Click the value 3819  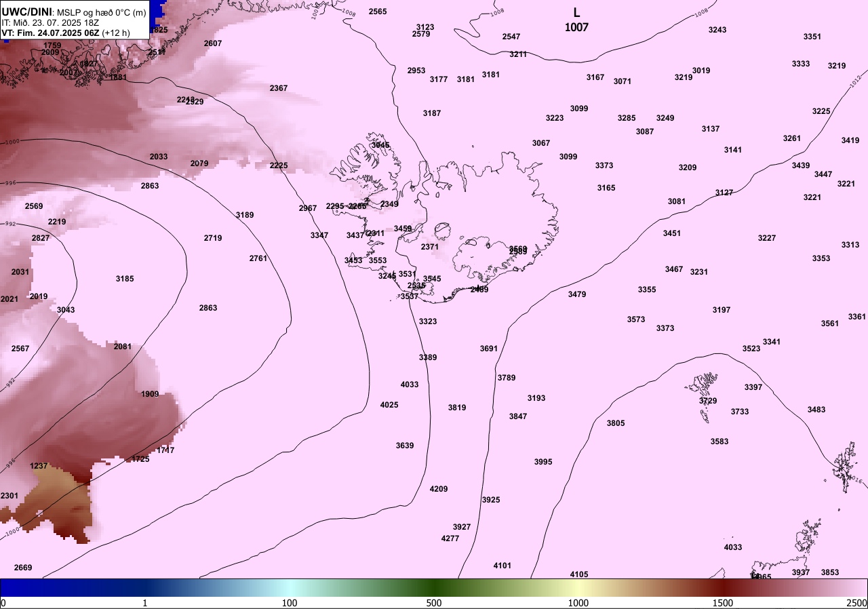457,408
